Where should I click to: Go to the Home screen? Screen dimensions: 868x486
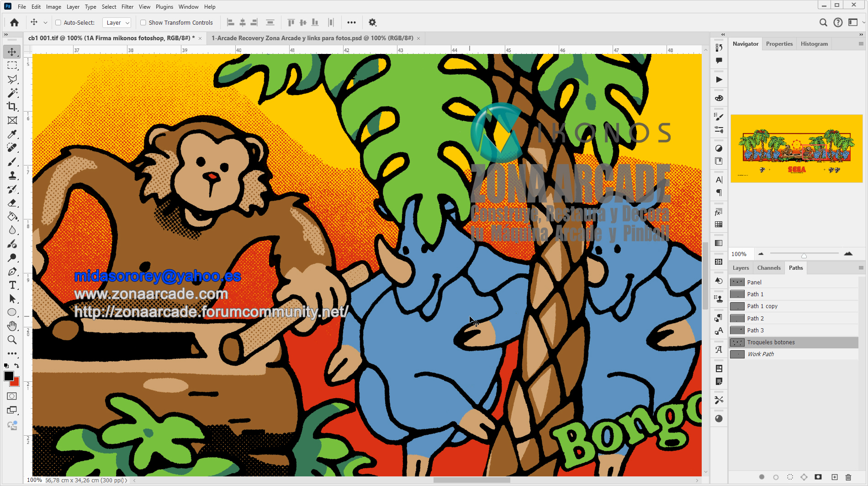click(x=14, y=22)
